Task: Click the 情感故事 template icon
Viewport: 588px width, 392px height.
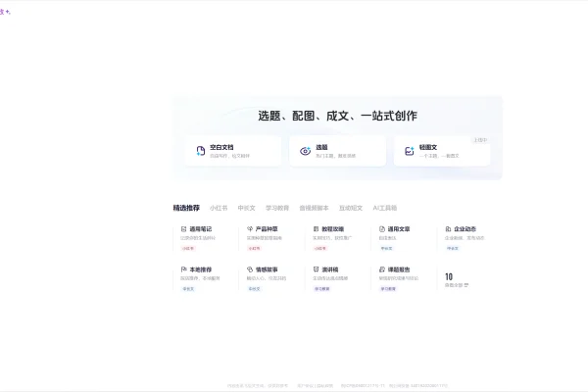Action: tap(250, 269)
